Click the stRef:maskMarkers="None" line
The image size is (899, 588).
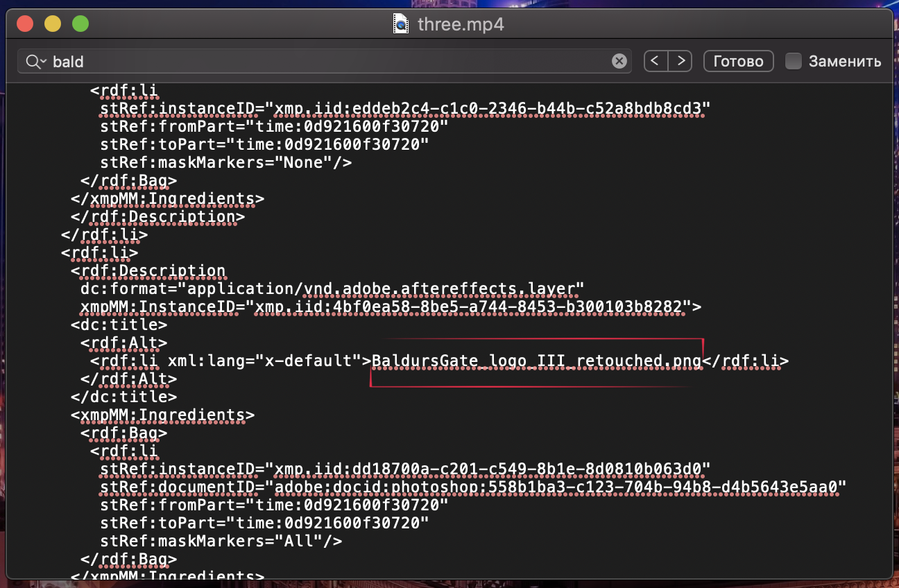tap(226, 162)
